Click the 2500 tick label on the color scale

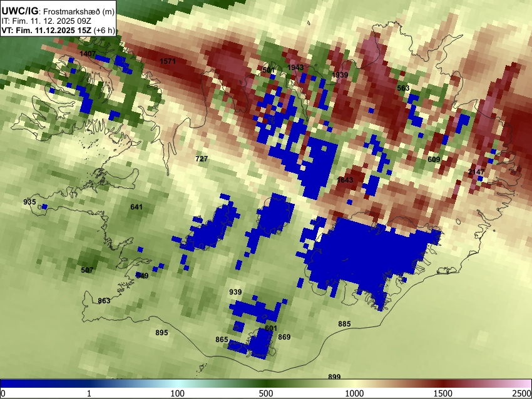[522, 393]
